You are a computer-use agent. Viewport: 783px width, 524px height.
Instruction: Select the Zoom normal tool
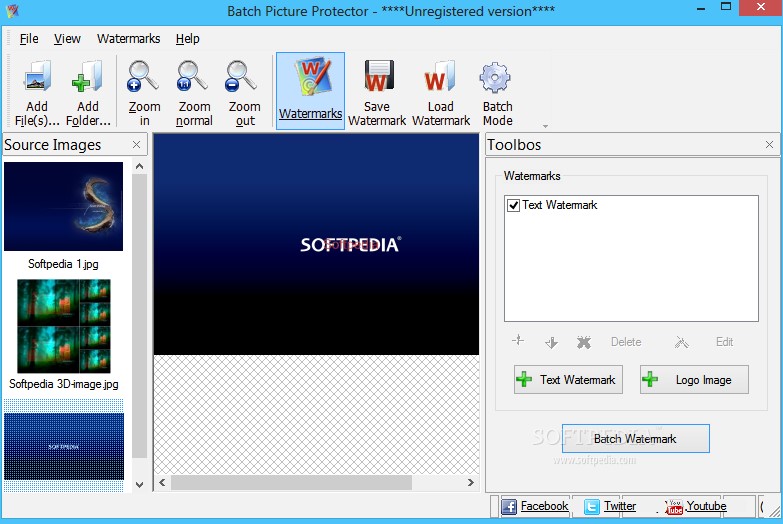point(194,92)
